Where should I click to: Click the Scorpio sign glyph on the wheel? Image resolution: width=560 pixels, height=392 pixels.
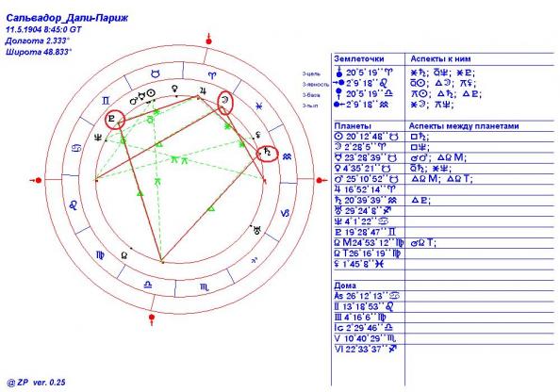pos(205,286)
